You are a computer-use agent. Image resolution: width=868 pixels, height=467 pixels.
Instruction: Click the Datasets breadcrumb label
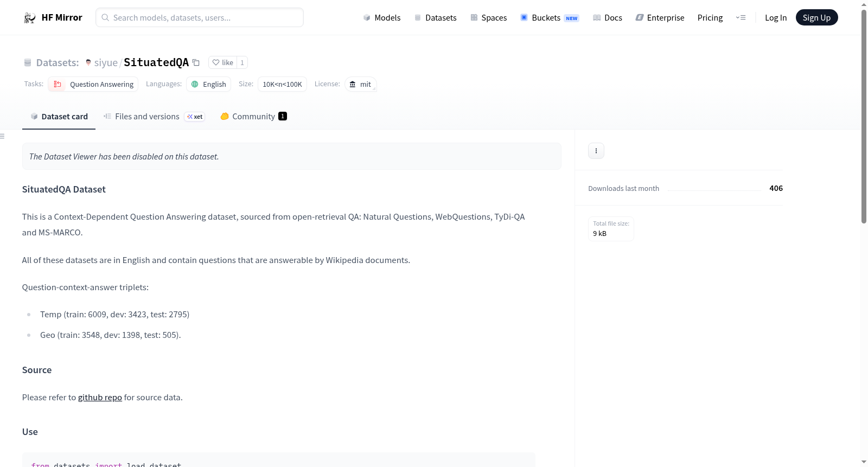click(58, 62)
